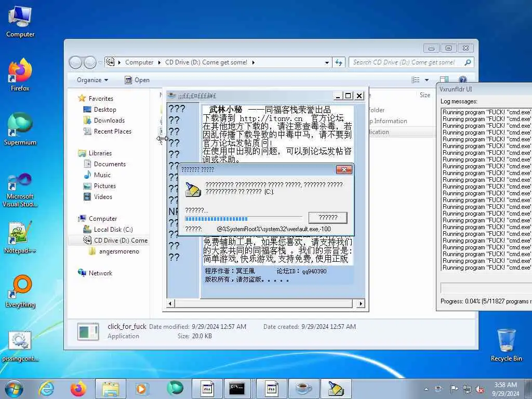Click the muted volume tray icon
Viewport: 532px width, 399px height.
click(480, 389)
